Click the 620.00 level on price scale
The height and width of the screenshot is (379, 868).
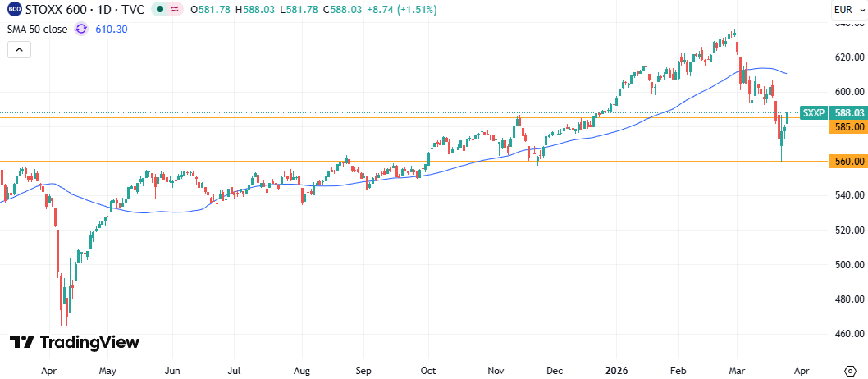pos(849,57)
